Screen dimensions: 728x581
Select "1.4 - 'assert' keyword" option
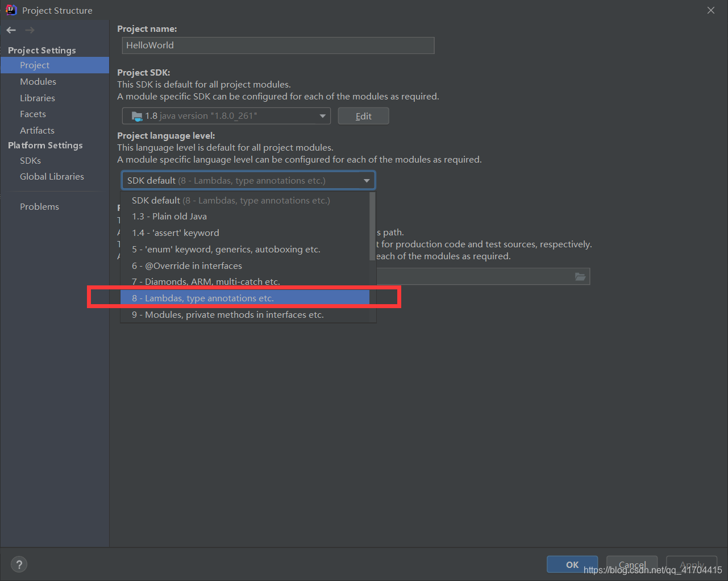tap(245, 233)
